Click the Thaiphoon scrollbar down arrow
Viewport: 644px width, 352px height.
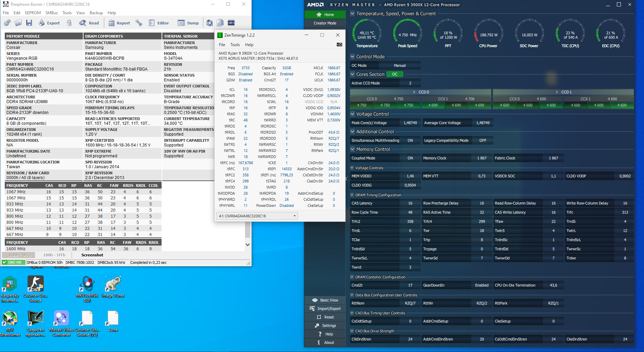(247, 245)
